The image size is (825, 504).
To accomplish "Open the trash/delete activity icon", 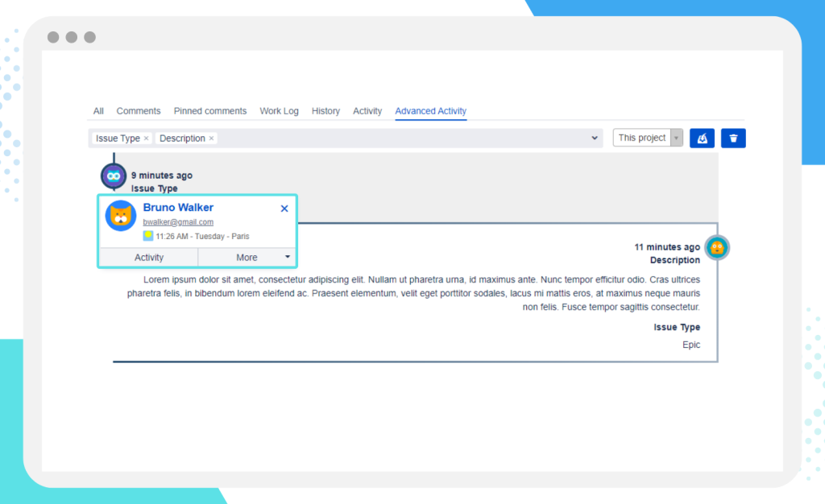I will coord(732,138).
